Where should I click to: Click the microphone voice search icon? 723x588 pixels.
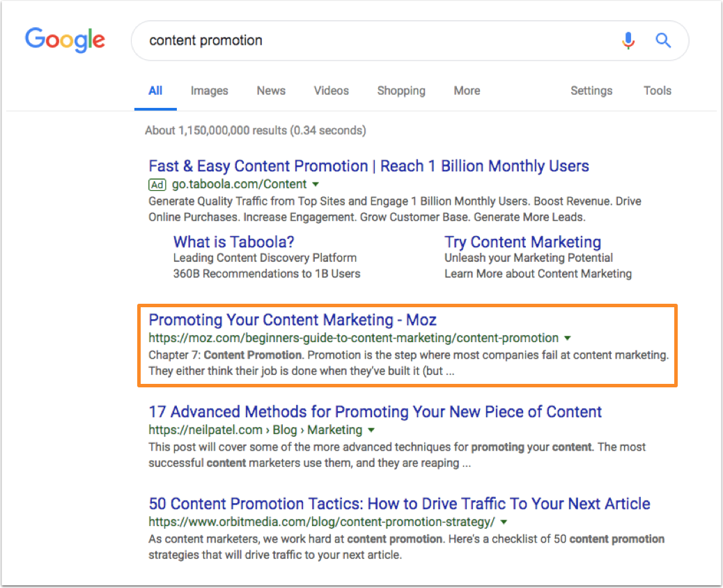628,40
